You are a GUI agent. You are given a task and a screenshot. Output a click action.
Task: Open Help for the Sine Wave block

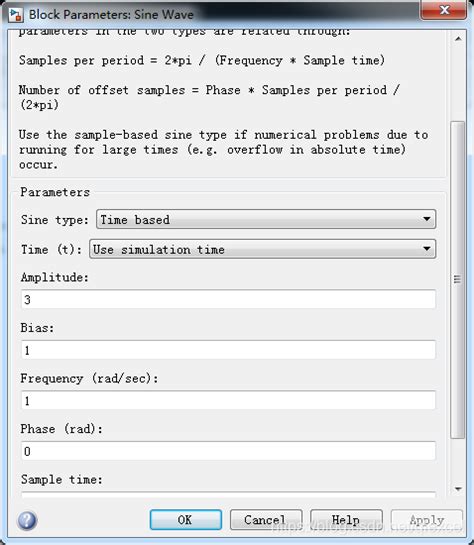(346, 520)
